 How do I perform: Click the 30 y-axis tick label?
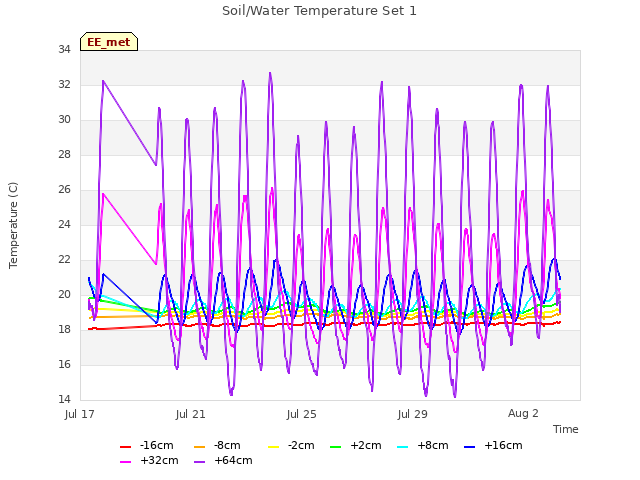64,120
